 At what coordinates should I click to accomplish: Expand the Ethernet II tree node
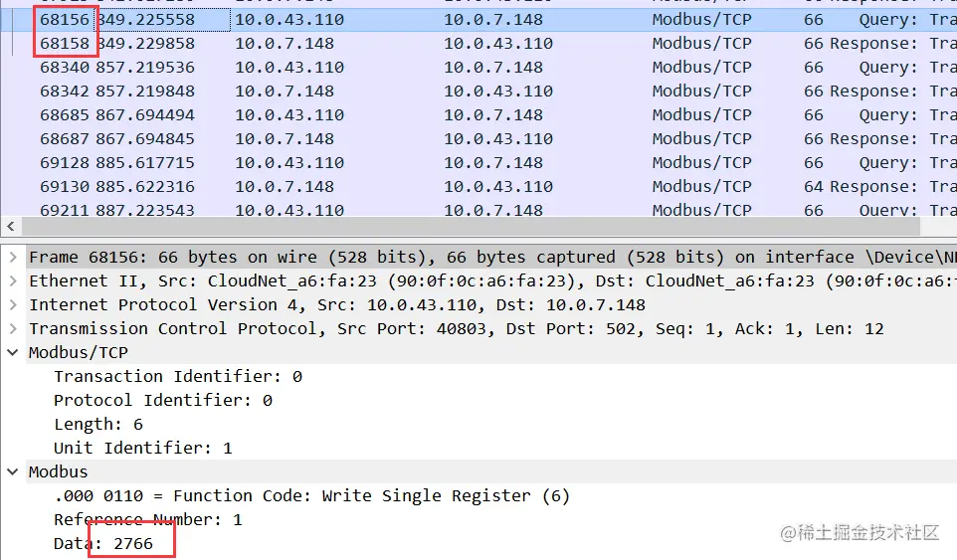(13, 280)
